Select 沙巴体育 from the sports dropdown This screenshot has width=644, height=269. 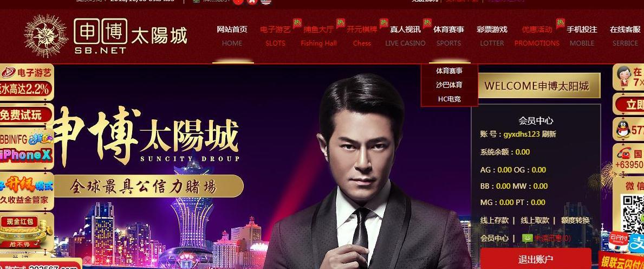pyautogui.click(x=450, y=85)
